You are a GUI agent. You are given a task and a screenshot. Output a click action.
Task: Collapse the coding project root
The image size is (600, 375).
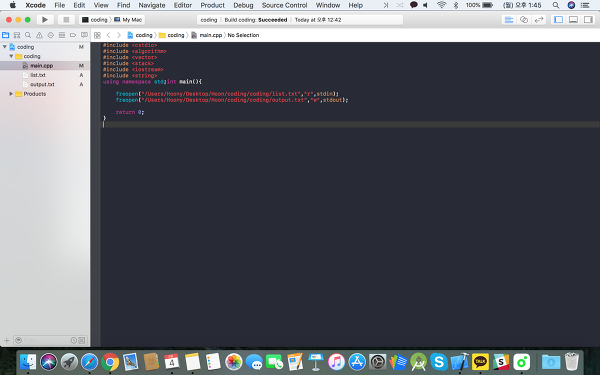5,47
